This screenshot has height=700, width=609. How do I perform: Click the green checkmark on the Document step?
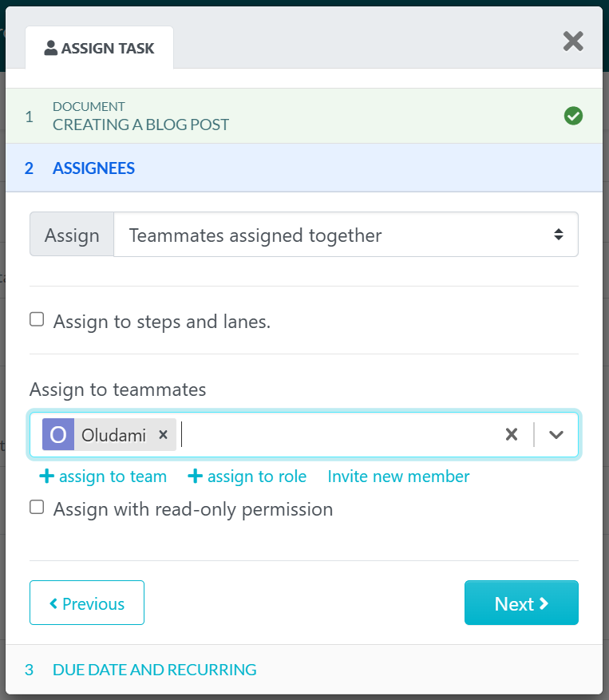click(x=573, y=116)
